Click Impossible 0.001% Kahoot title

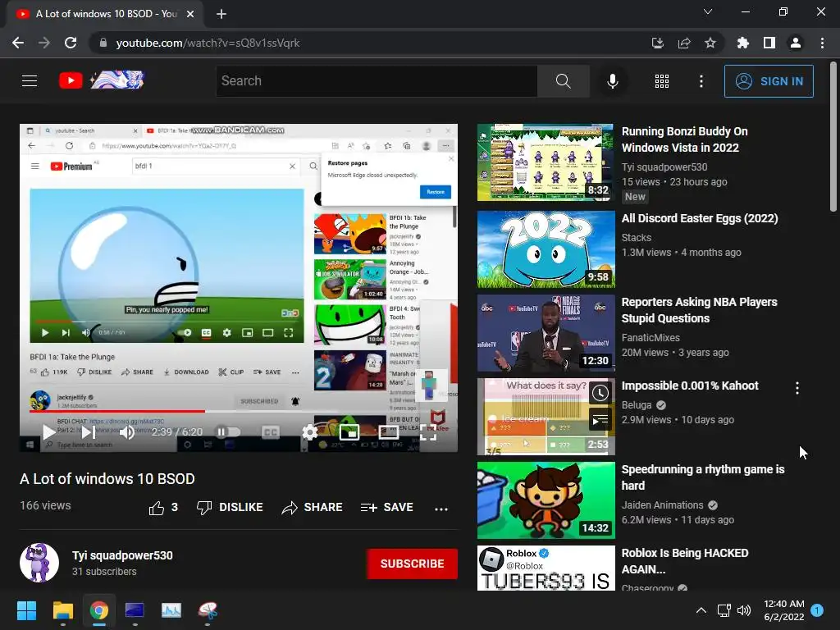point(689,386)
